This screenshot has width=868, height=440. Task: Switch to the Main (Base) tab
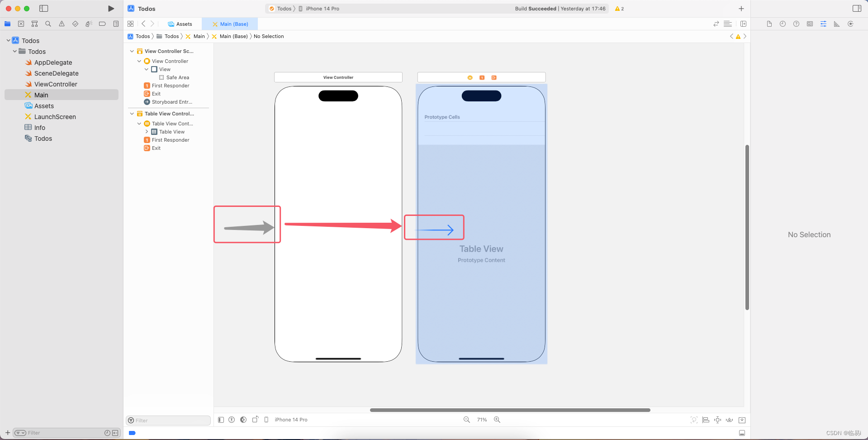pyautogui.click(x=230, y=24)
